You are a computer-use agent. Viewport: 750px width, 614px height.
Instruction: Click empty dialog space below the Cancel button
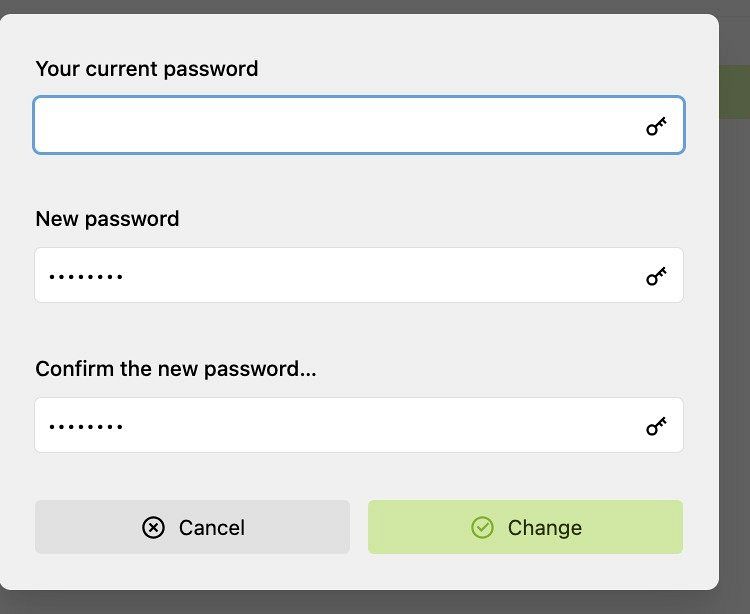pos(192,571)
